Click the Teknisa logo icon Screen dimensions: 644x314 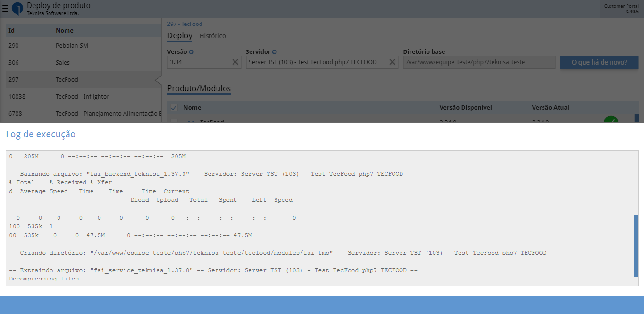(17, 8)
